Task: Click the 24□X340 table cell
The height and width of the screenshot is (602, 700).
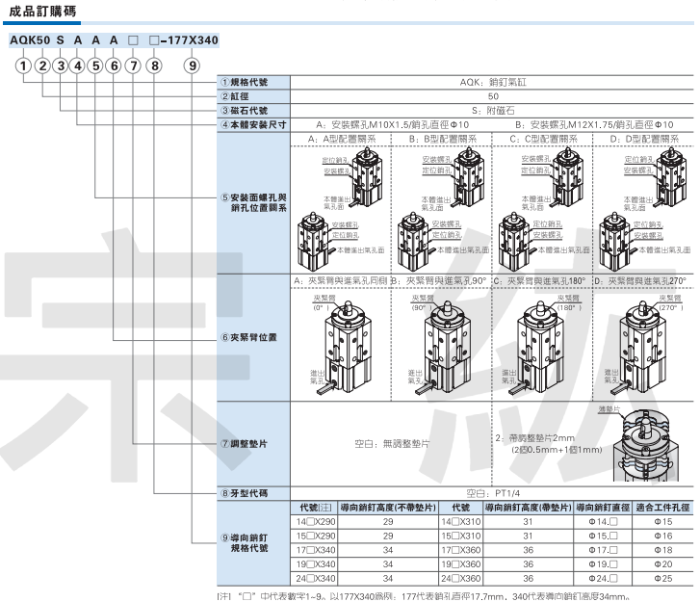Action: [316, 579]
